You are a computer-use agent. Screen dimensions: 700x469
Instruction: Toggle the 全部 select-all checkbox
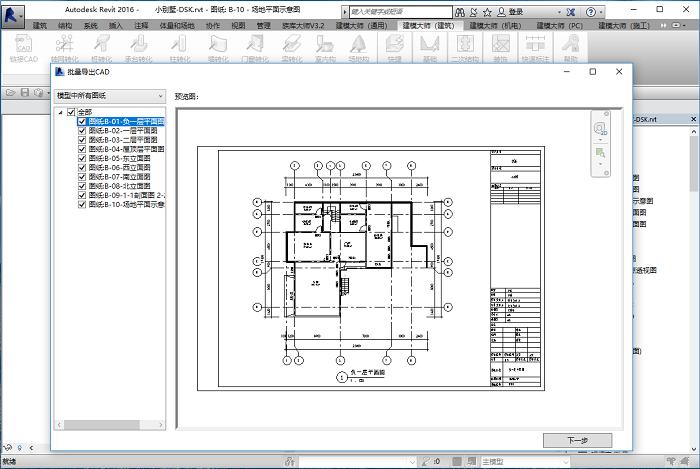pos(71,112)
